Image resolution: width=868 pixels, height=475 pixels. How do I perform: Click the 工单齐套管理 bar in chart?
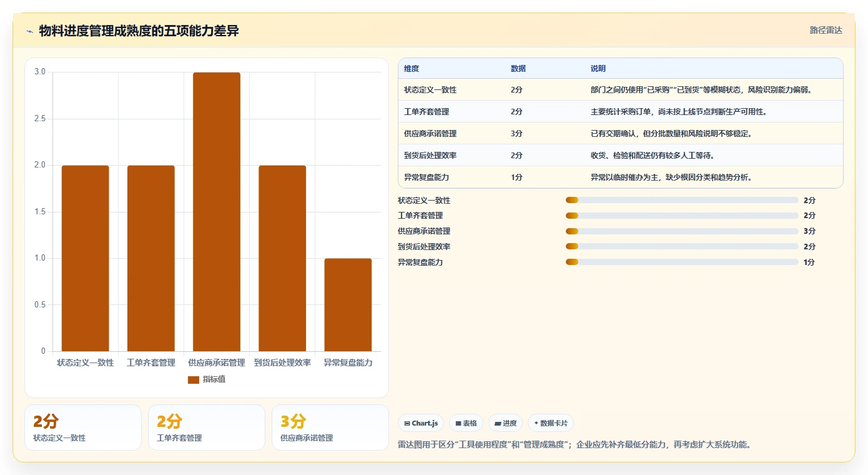(x=151, y=258)
